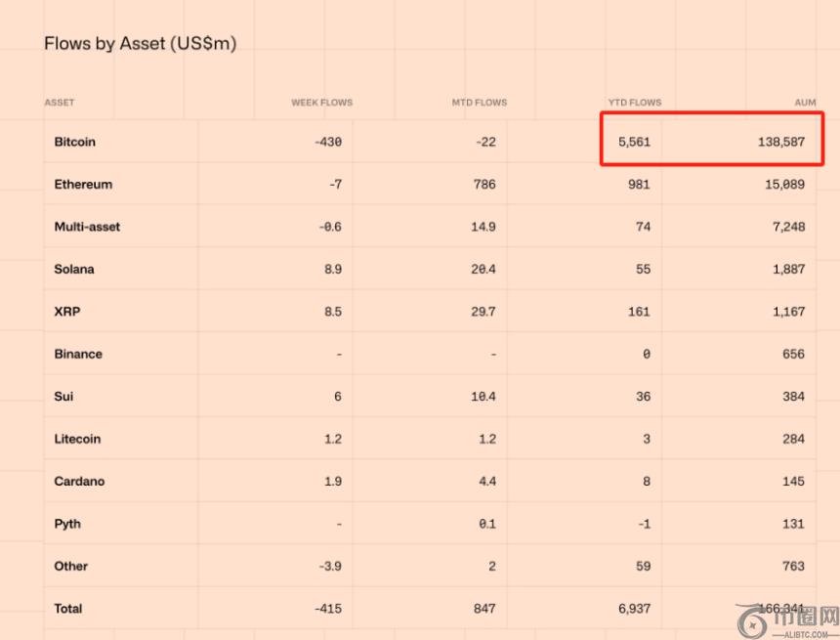Click the ASSET column header
This screenshot has height=640, width=840.
click(60, 103)
